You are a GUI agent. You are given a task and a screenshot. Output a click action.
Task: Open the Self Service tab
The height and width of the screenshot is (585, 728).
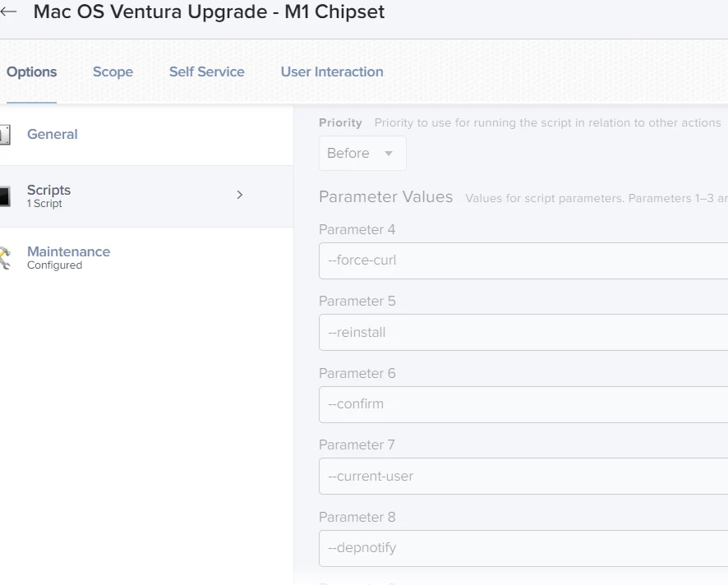206,72
